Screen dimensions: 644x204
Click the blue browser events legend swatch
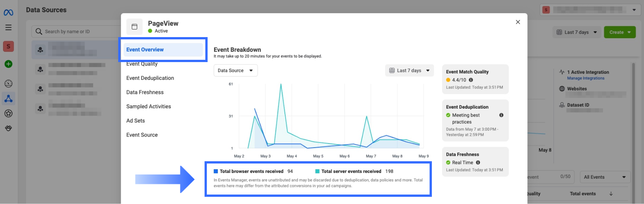(216, 171)
